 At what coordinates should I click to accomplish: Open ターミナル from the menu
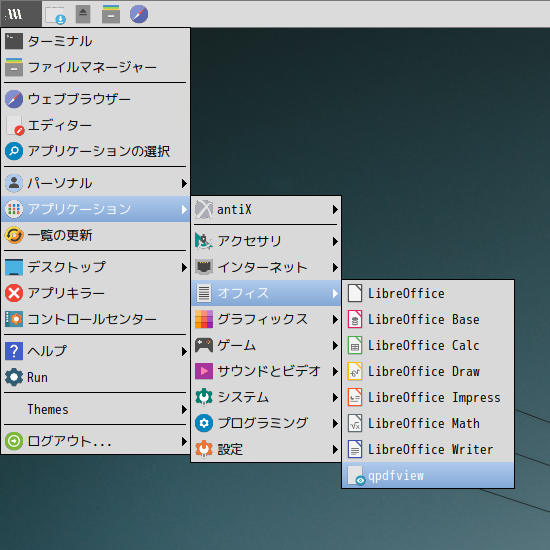click(96, 41)
